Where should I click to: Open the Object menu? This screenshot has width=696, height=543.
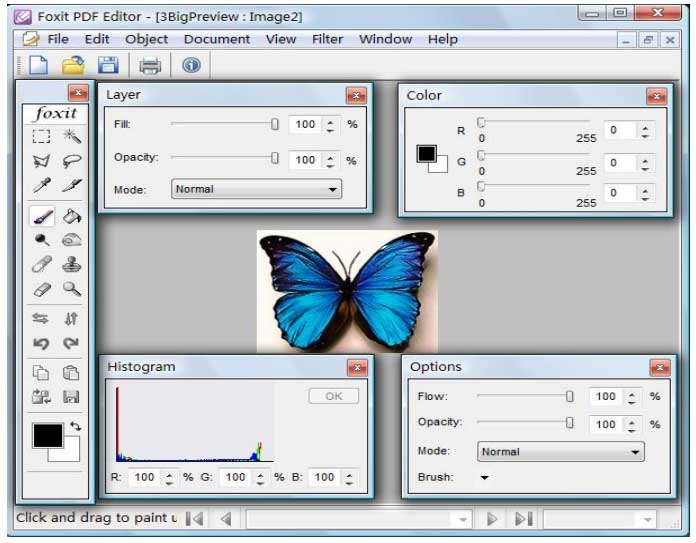click(x=146, y=40)
